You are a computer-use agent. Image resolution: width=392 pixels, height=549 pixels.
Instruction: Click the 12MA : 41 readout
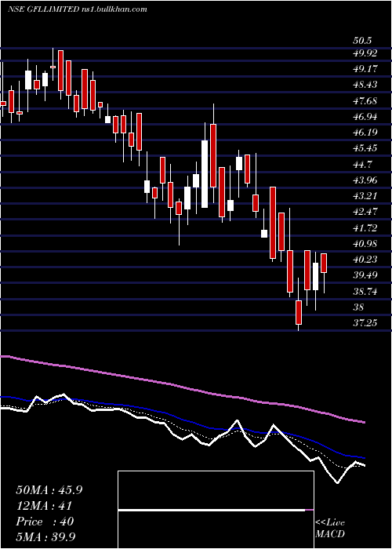[44, 506]
